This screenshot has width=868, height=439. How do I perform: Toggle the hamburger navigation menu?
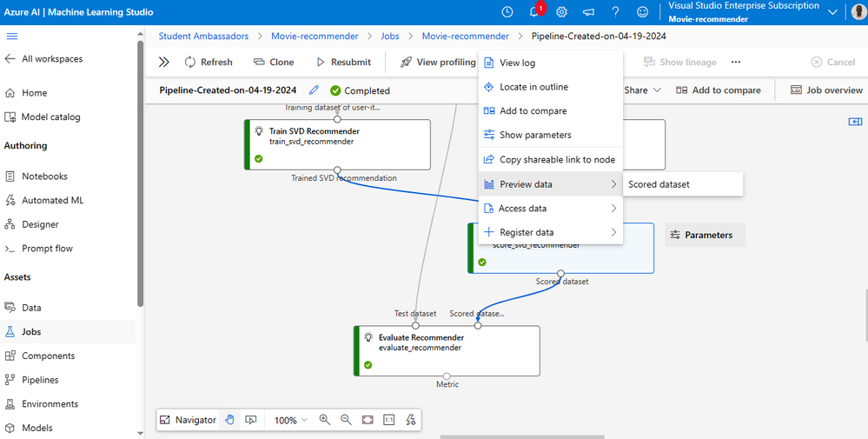click(11, 36)
